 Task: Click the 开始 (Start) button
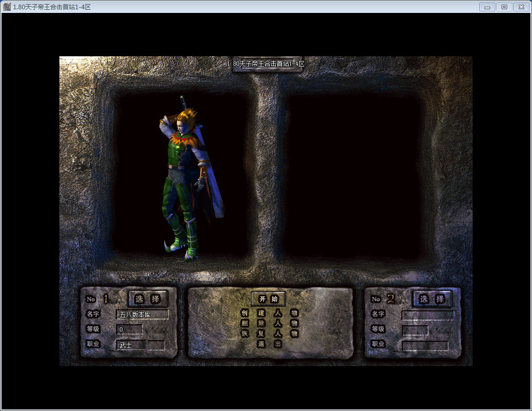pyautogui.click(x=269, y=299)
